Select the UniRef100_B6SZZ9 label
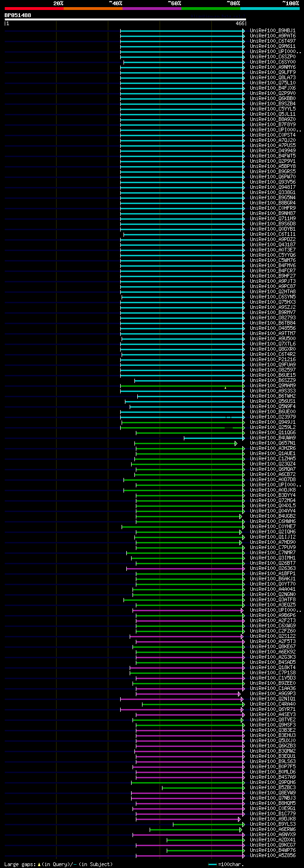Image resolution: width=304 pixels, height=868 pixels. click(x=273, y=380)
